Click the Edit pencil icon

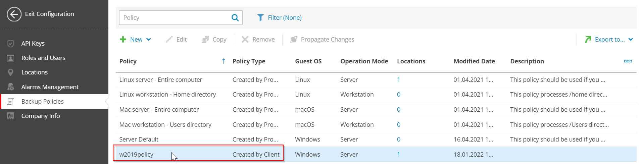[169, 40]
